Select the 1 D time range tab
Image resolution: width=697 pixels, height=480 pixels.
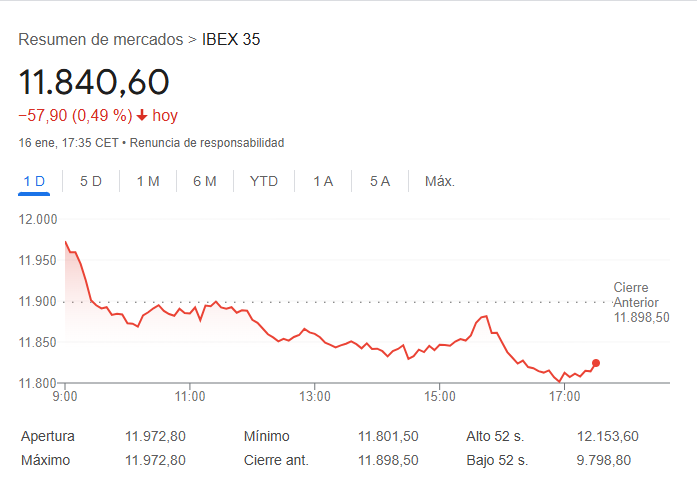35,181
